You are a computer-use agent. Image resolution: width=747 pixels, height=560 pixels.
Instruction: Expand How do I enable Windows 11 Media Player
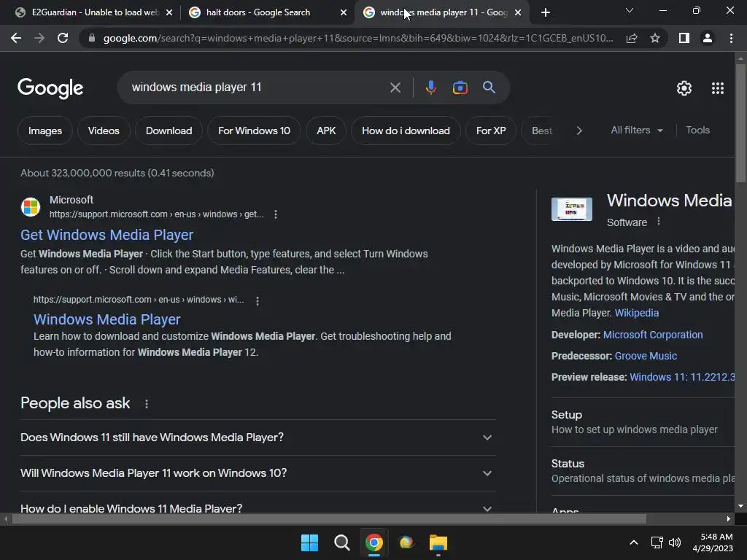coord(258,507)
